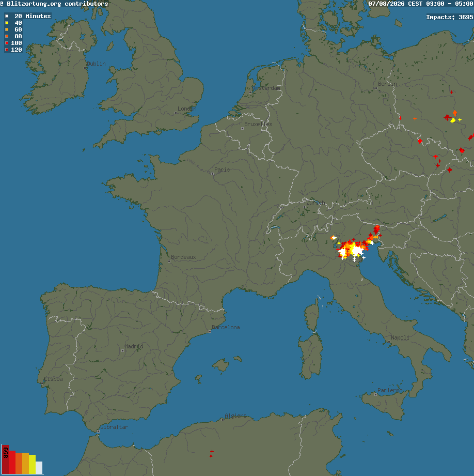This screenshot has height=476, width=474.
Task: Select the Paris city label
Action: (222, 170)
